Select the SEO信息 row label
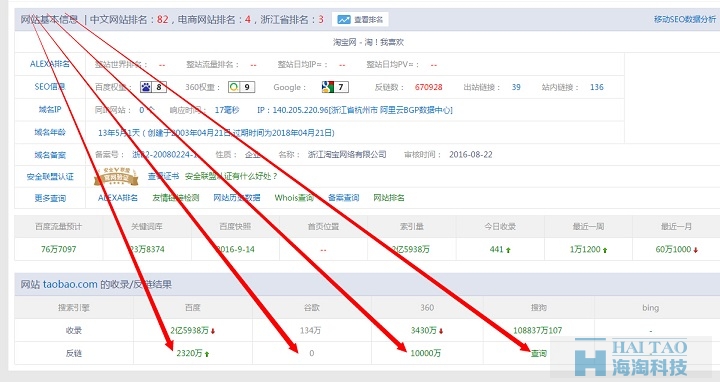 click(x=50, y=87)
